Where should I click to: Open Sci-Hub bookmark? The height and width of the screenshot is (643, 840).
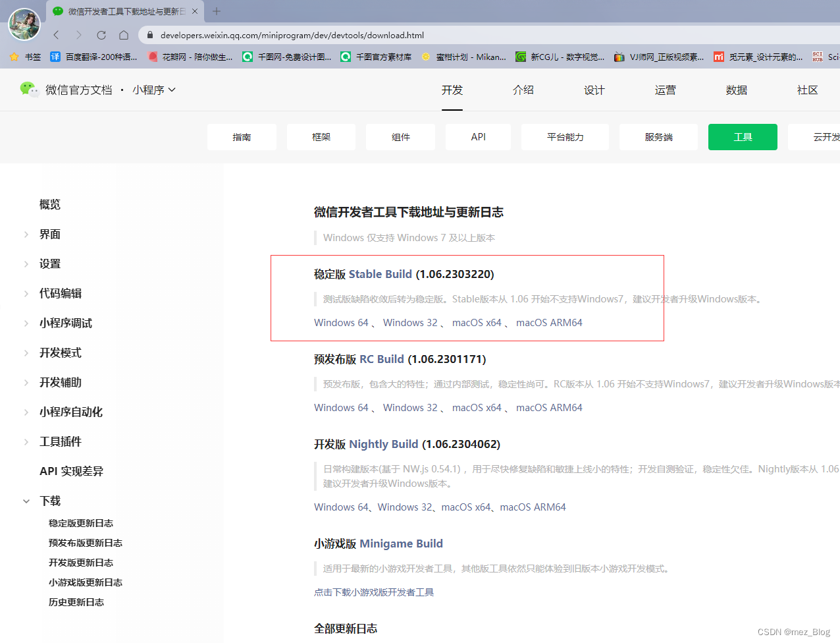pyautogui.click(x=826, y=57)
